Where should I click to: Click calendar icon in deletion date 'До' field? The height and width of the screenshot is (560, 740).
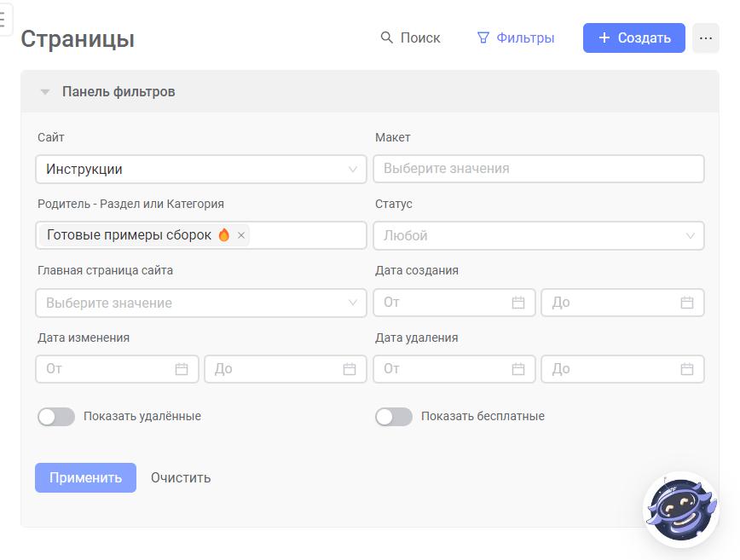(686, 369)
